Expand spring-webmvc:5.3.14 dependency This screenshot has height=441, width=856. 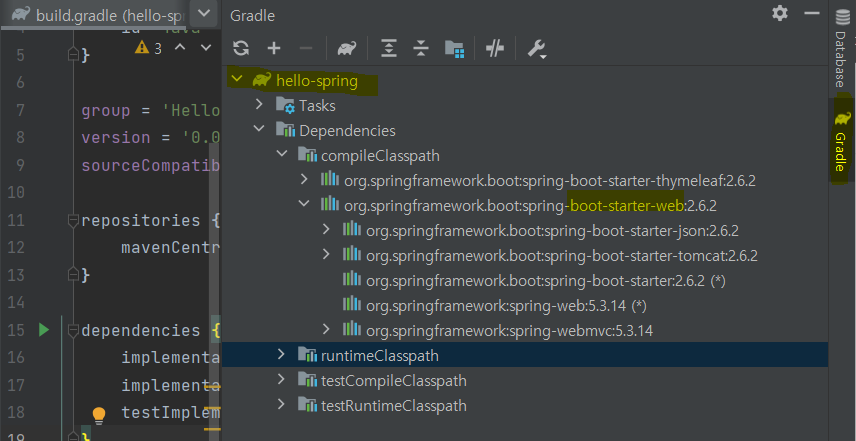pos(326,329)
